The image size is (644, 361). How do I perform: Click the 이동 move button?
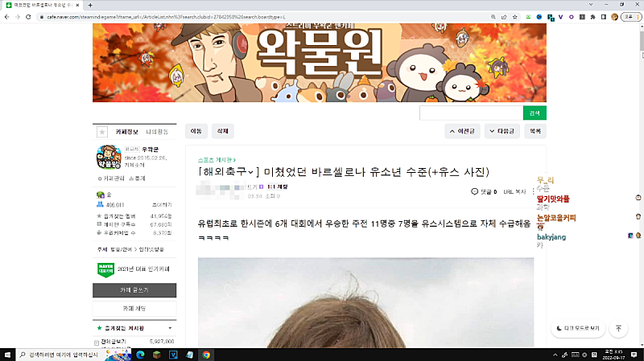coord(196,131)
